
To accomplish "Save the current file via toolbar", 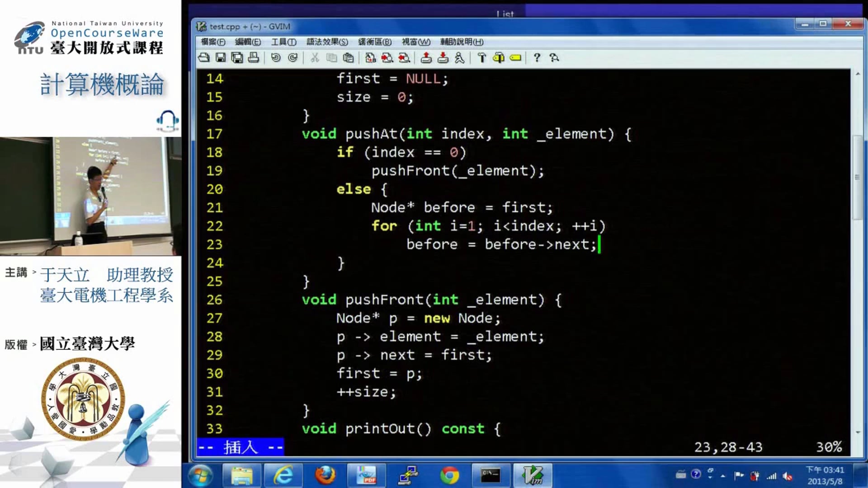I will tap(220, 57).
